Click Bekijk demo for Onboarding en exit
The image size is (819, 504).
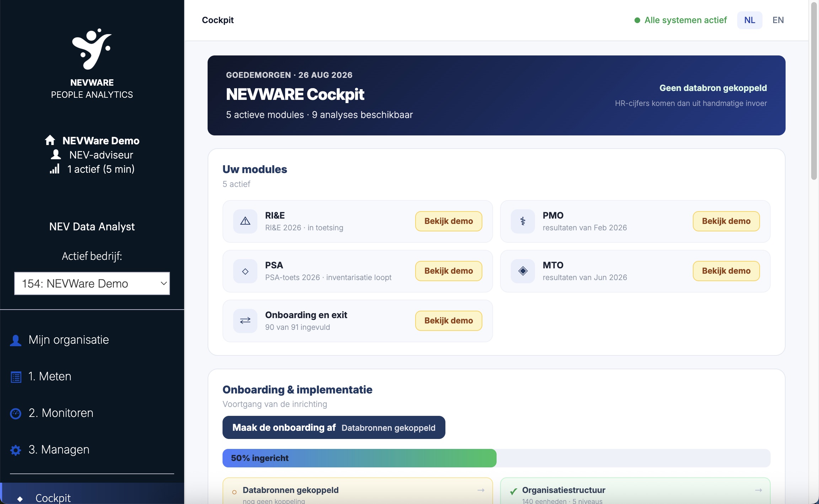449,321
